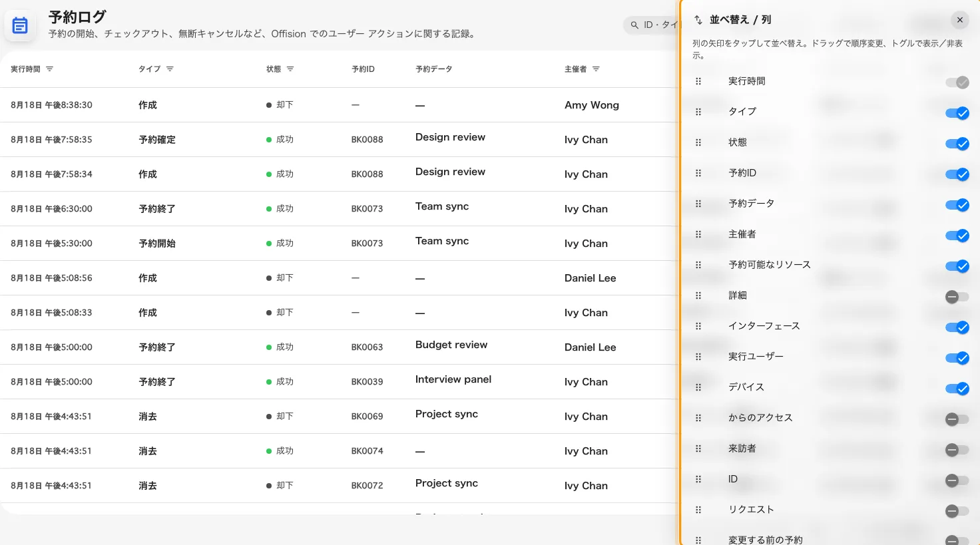Viewport: 980px width, 545px height.
Task: Click the 予約ログ page title
Action: click(77, 17)
